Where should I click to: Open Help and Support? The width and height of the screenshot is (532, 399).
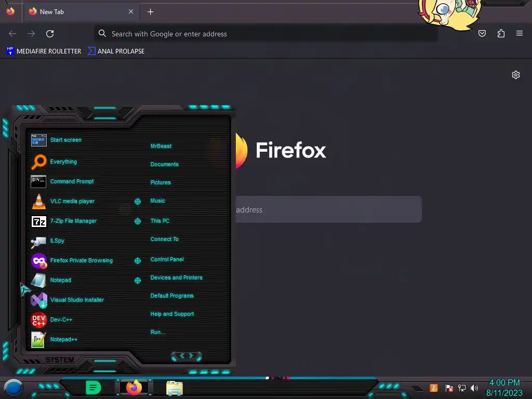[172, 314]
